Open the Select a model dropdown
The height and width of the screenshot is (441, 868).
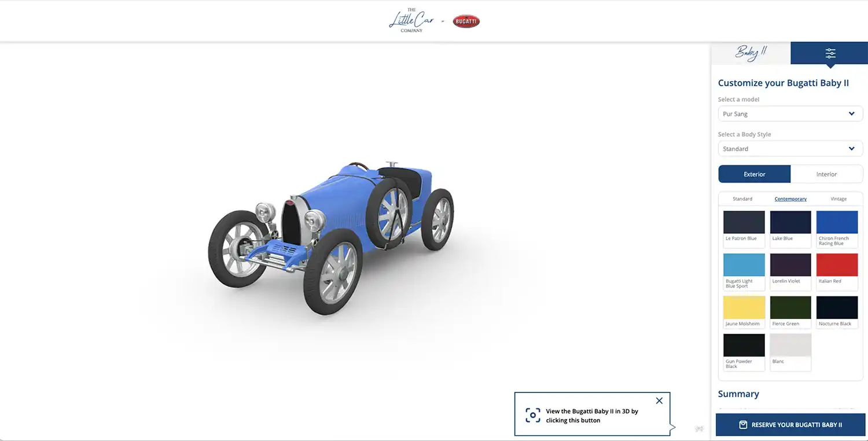790,114
